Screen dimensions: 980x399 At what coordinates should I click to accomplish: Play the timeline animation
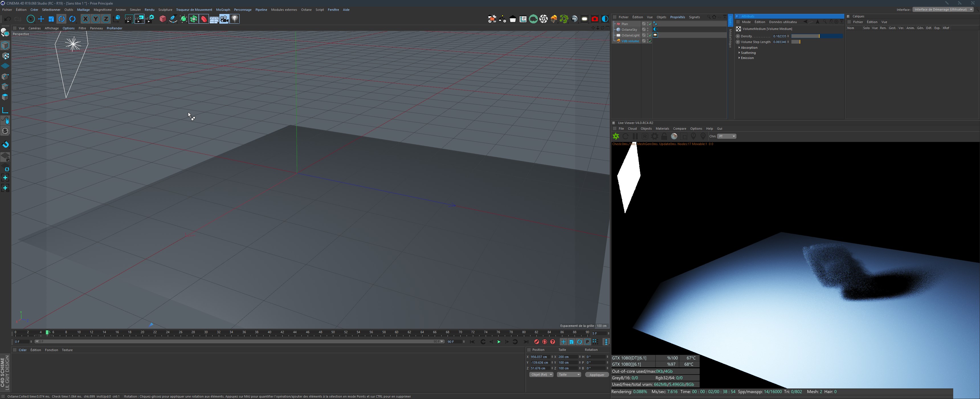click(x=499, y=342)
